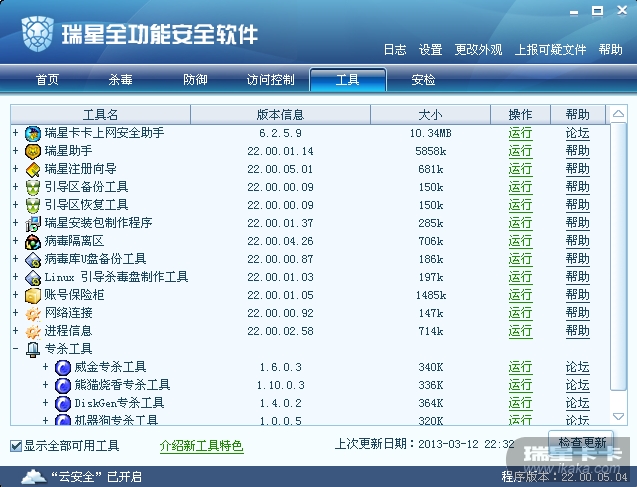
Task: Open 论坛 for 威金专杀工具
Action: (578, 368)
